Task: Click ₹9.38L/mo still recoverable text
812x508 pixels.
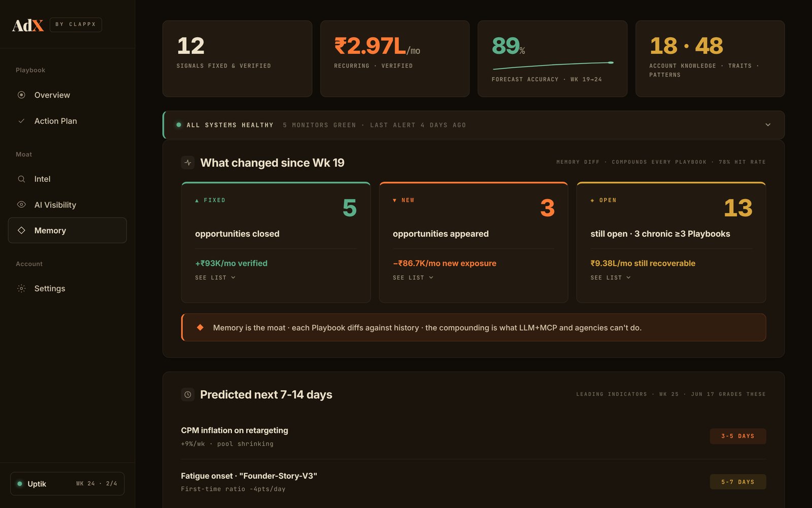Action: point(643,263)
